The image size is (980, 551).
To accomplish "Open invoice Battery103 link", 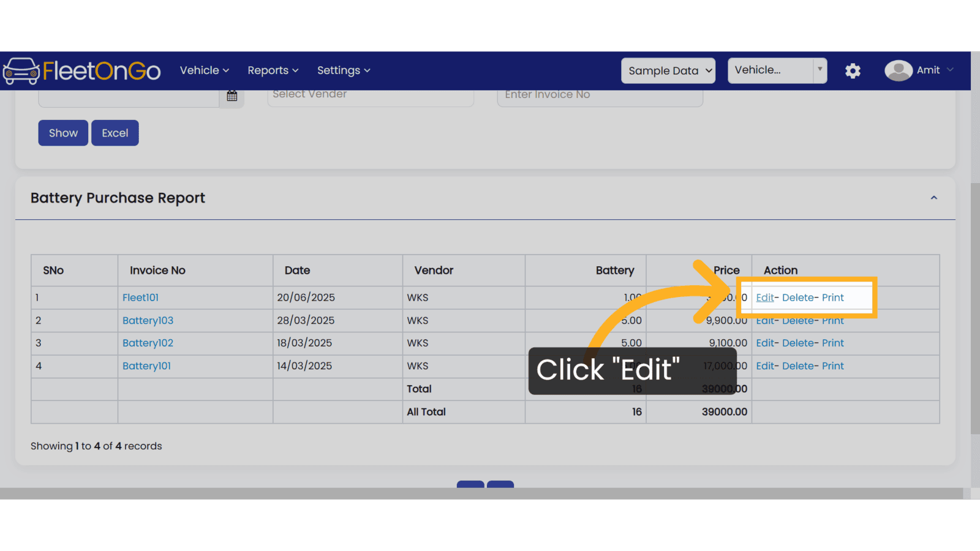I will pos(148,320).
